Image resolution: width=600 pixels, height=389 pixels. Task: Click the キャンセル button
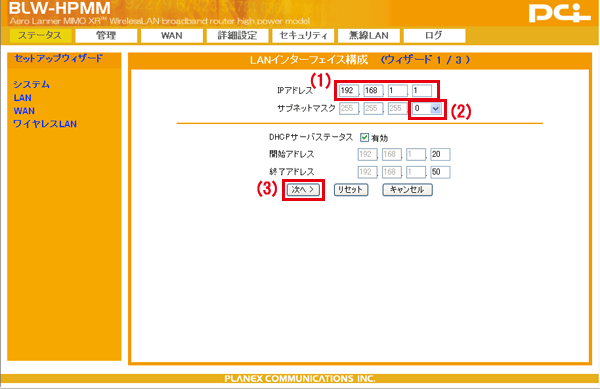408,190
